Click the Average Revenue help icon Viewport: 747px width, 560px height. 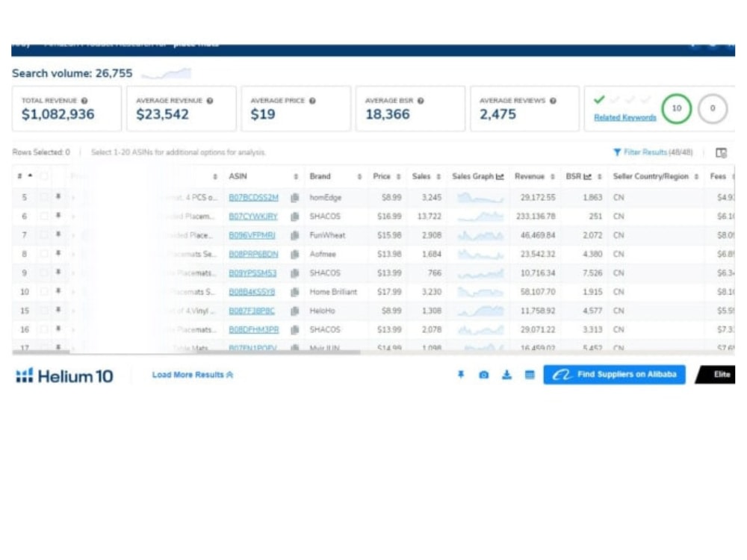tap(210, 101)
